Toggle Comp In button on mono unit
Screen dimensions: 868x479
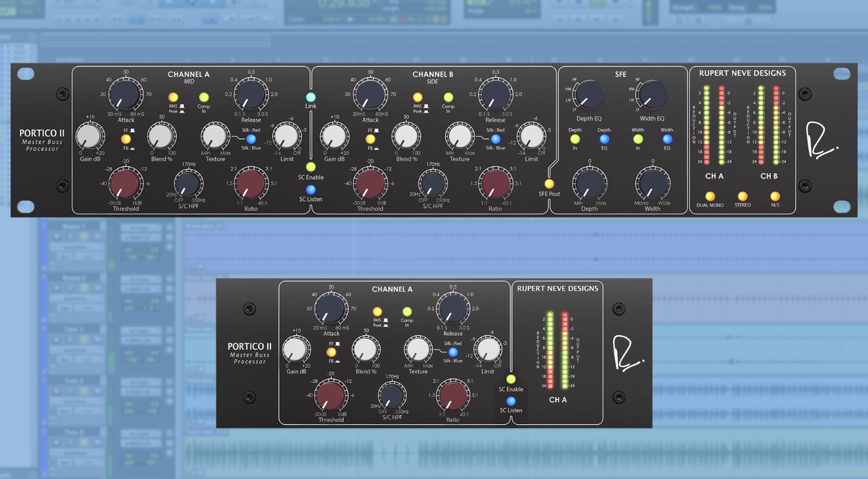click(407, 312)
